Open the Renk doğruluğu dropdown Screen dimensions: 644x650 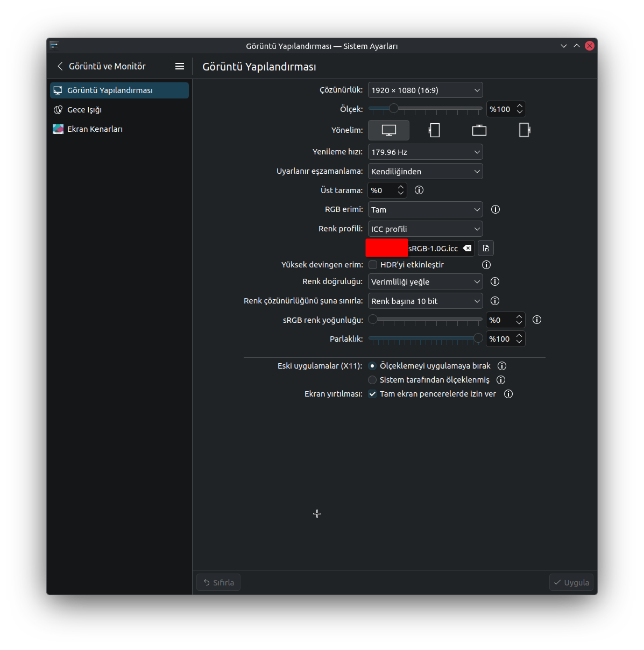[425, 281]
